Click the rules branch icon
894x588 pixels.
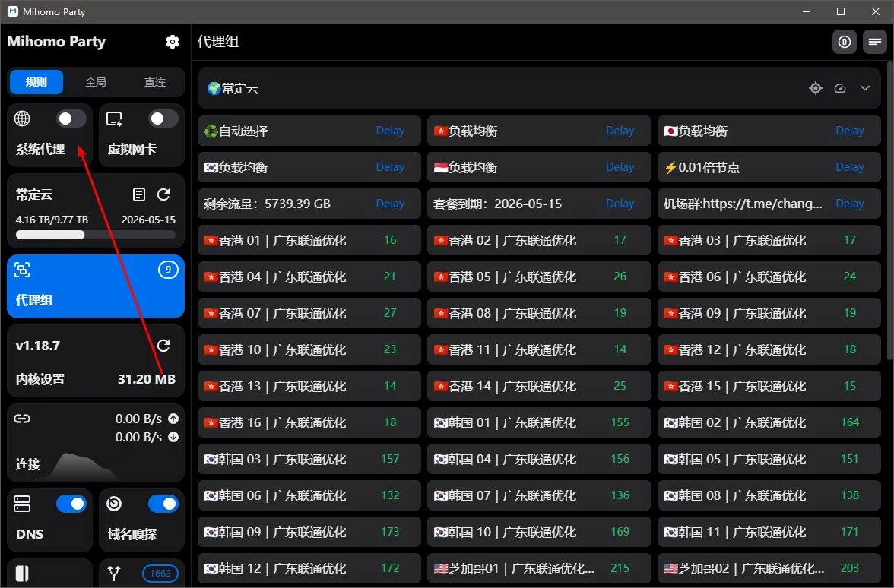(x=114, y=573)
